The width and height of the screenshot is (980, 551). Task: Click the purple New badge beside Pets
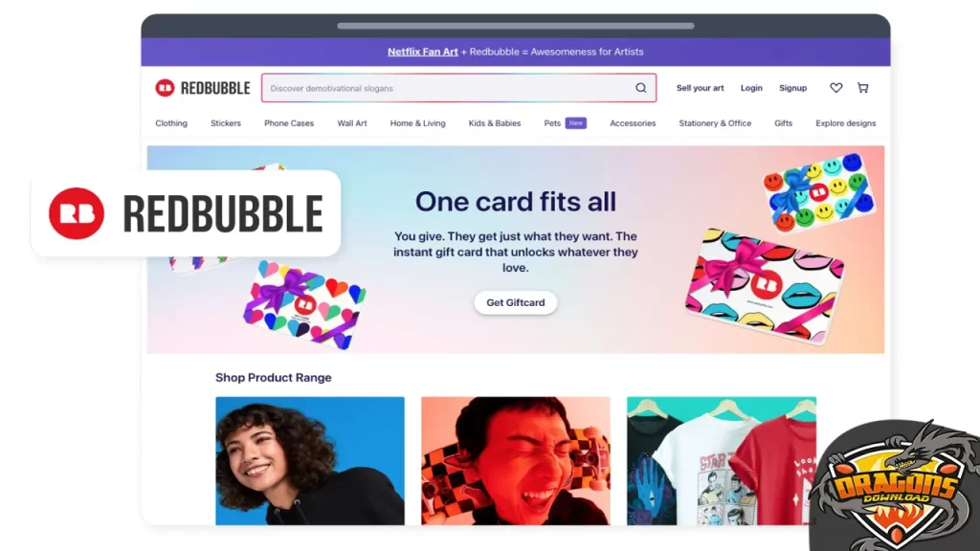(575, 123)
